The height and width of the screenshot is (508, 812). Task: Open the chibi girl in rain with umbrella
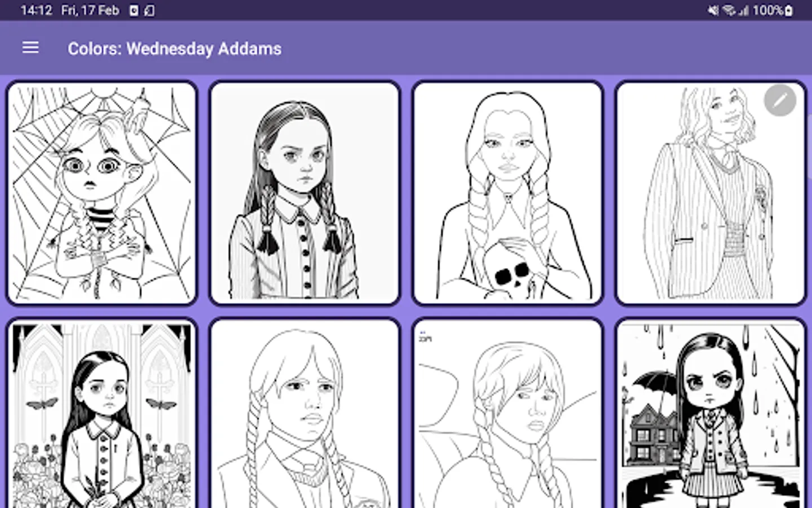(710, 413)
